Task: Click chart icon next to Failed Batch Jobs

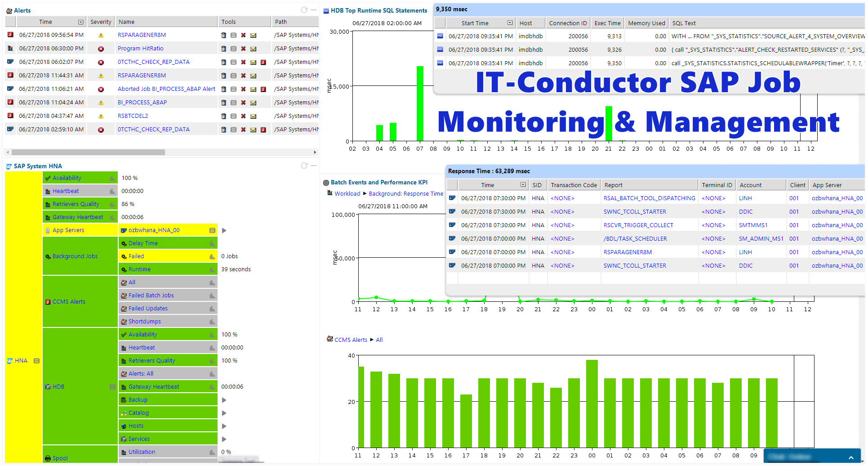Action: coord(212,295)
